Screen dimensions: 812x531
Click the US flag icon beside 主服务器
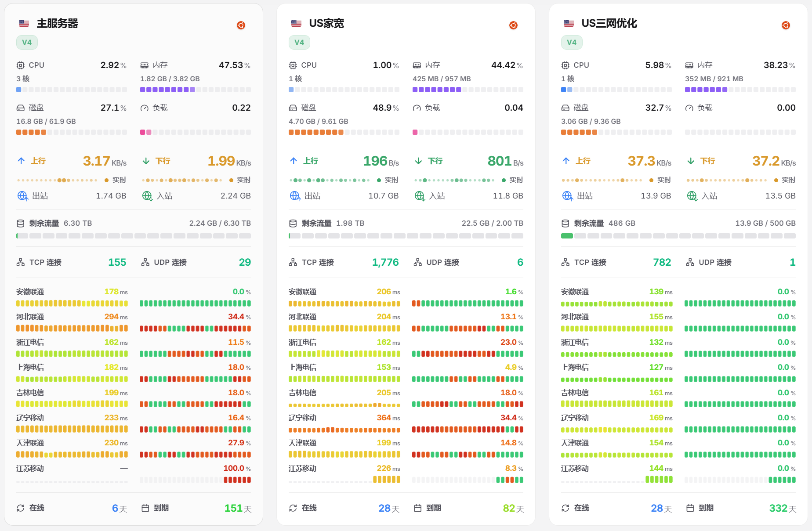point(24,23)
